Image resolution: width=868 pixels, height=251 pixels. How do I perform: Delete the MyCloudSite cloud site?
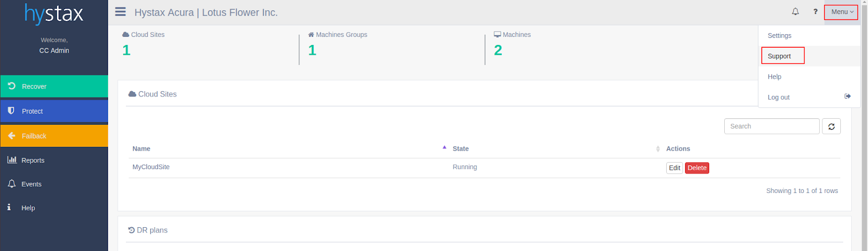697,168
